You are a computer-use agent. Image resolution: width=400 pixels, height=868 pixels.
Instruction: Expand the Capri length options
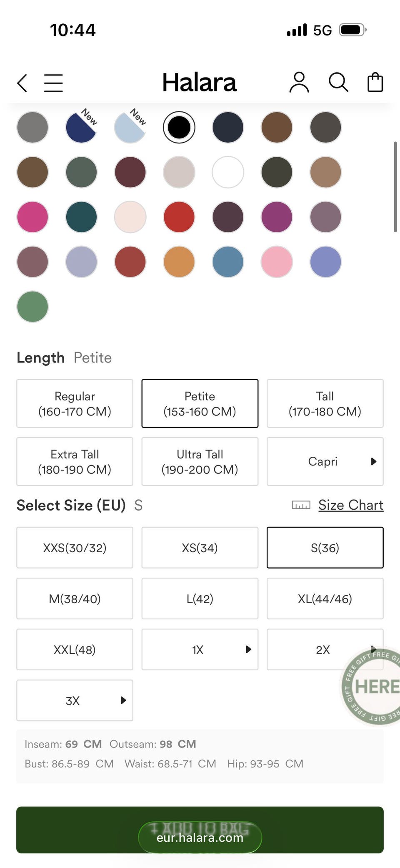point(325,461)
